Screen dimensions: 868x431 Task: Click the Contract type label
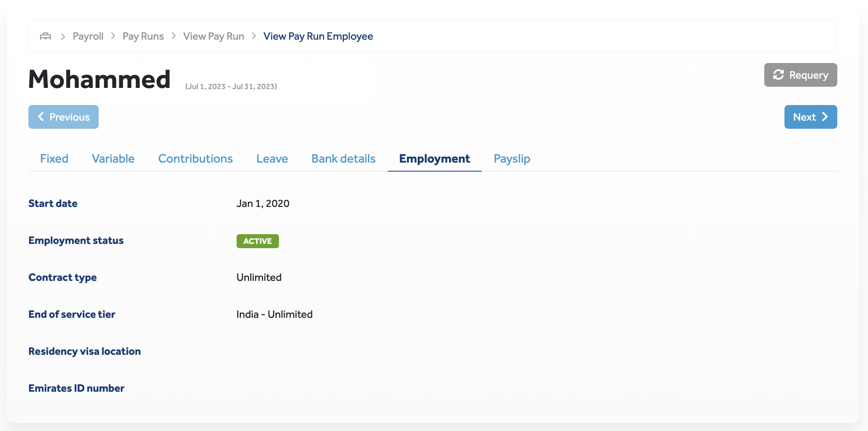[x=63, y=277]
